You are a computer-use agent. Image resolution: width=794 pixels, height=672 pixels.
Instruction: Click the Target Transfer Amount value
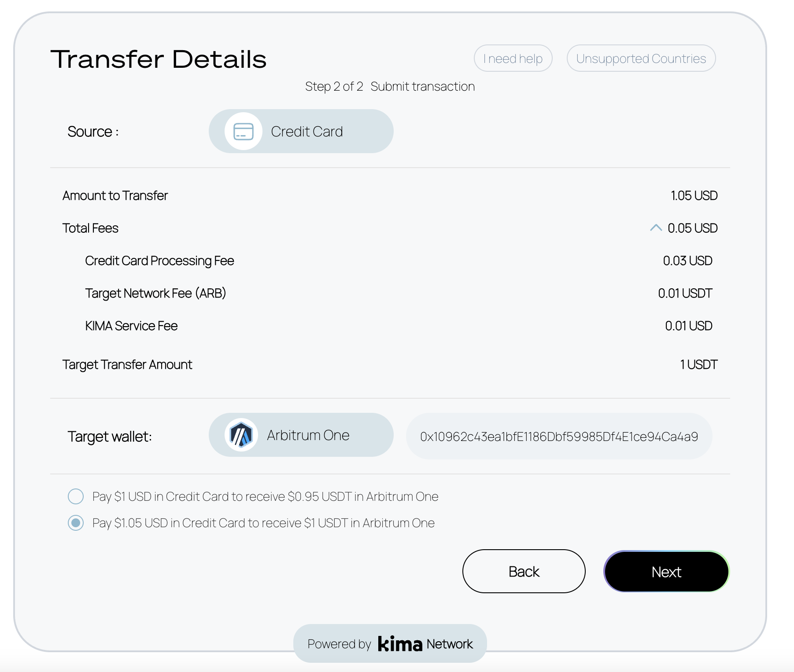pos(698,364)
